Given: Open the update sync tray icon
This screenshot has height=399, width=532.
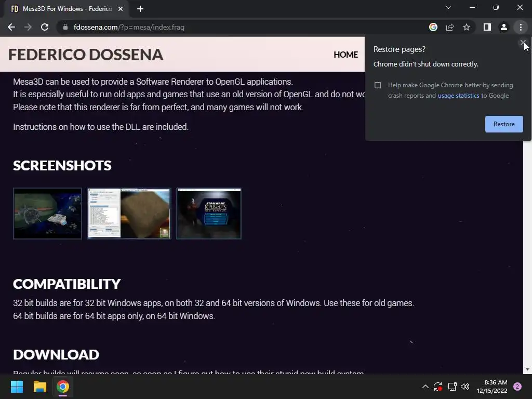Looking at the screenshot, I should tap(438, 387).
